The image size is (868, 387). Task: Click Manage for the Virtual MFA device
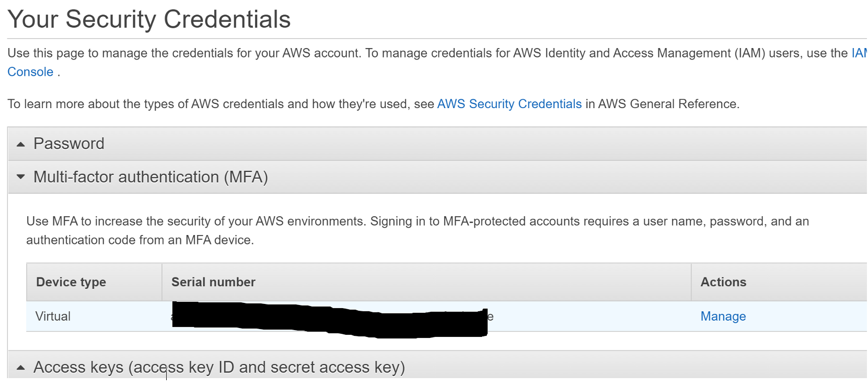point(723,316)
